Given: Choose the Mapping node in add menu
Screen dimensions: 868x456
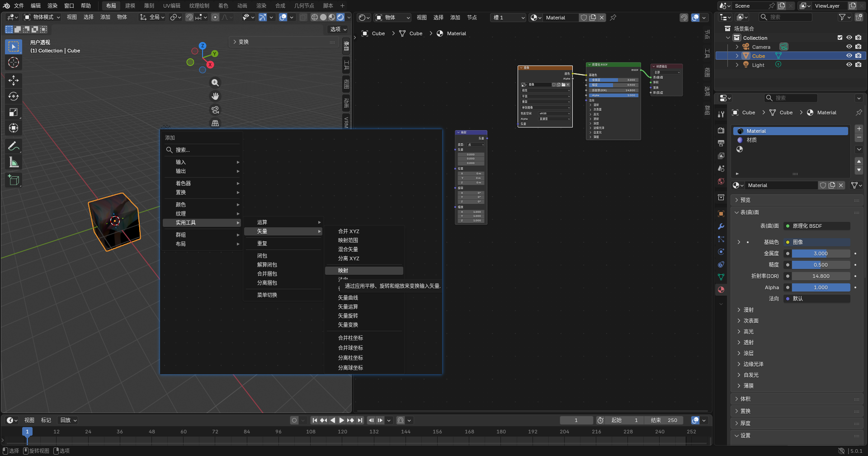Looking at the screenshot, I should click(364, 271).
